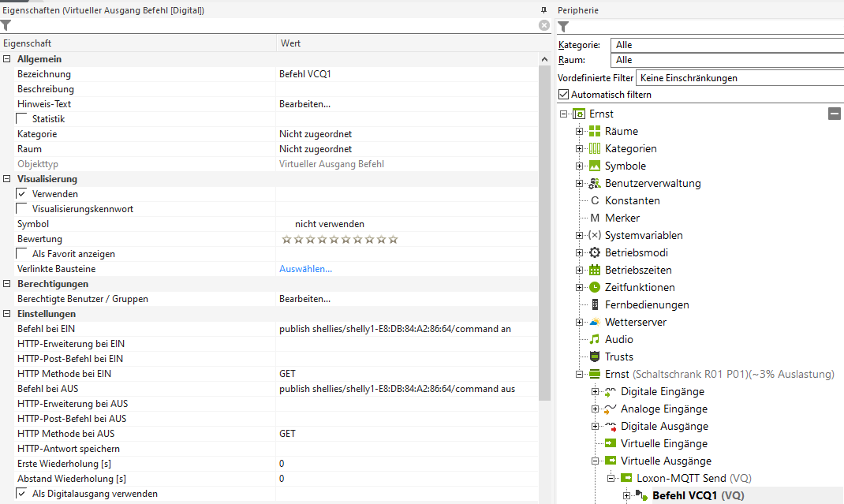
Task: Click Auswählen link for Verlinkte Bausteine
Action: [305, 269]
